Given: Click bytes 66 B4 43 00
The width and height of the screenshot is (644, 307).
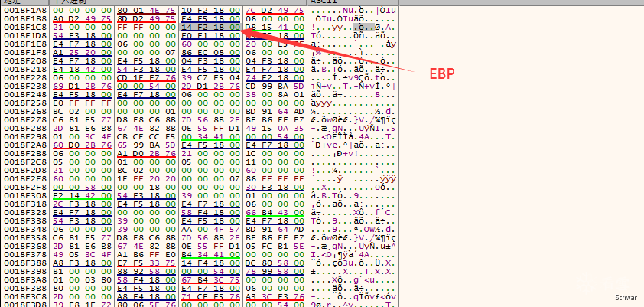Looking at the screenshot, I should tap(275, 213).
